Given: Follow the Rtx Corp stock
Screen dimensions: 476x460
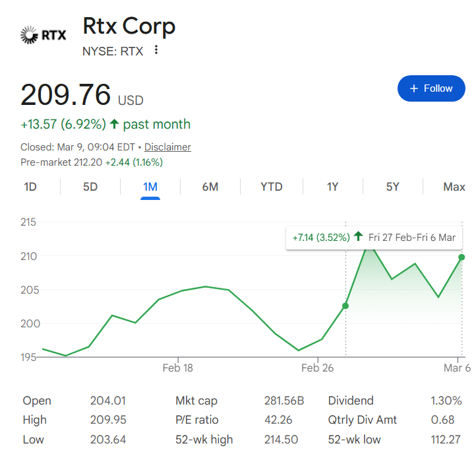Looking at the screenshot, I should (x=431, y=88).
